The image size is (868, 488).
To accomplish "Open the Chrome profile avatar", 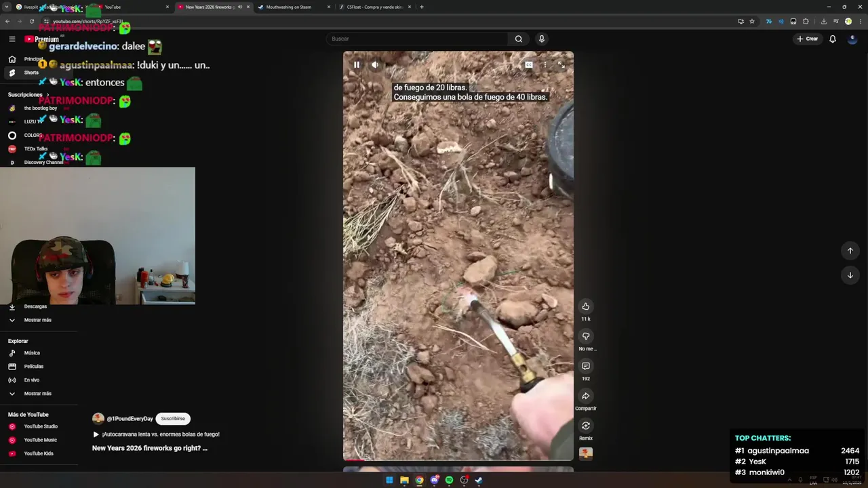I will 848,21.
